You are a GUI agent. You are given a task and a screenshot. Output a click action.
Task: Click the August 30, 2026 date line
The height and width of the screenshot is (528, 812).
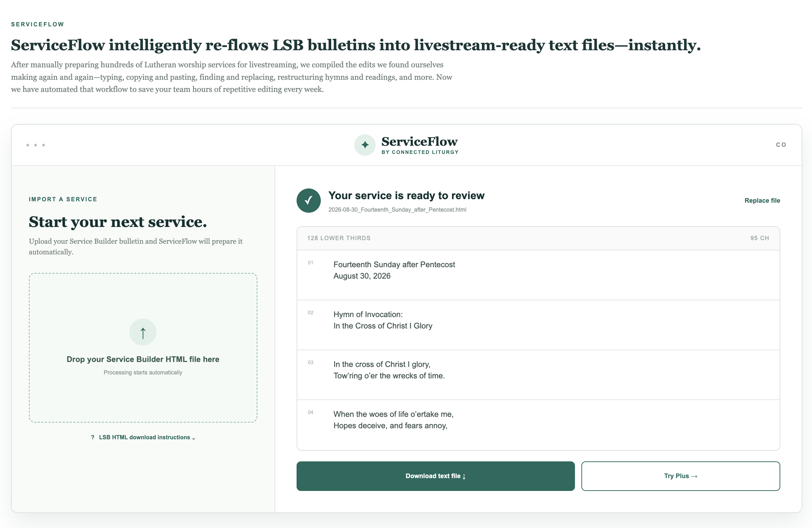tap(362, 276)
